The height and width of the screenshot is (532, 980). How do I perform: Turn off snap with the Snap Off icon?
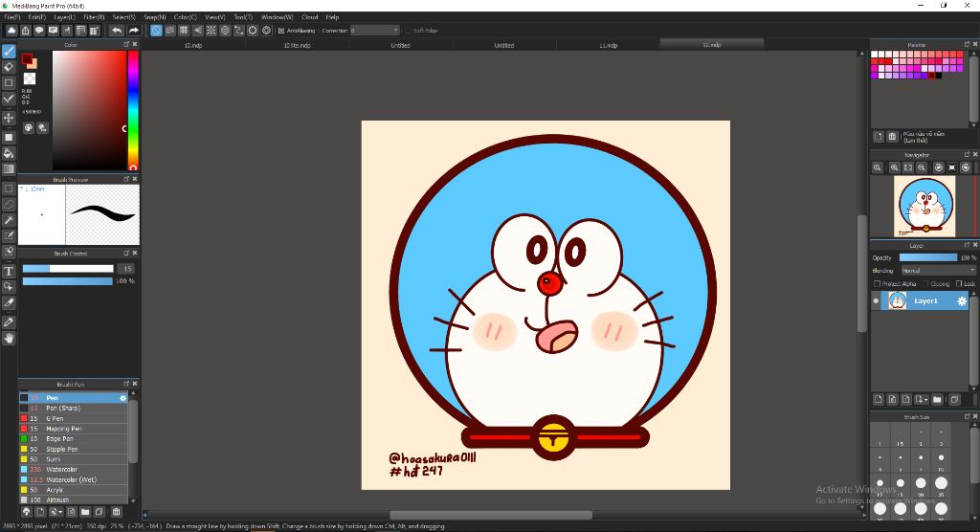tap(156, 30)
